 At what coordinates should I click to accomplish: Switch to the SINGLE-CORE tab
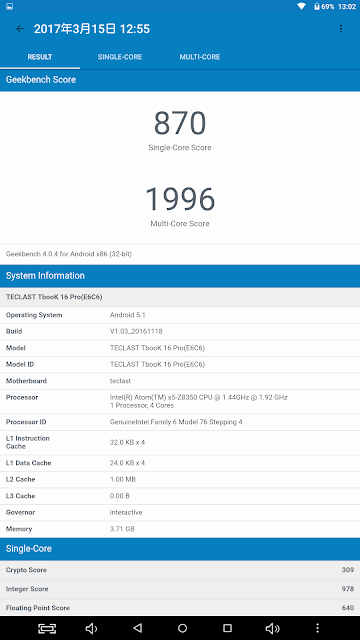click(120, 57)
